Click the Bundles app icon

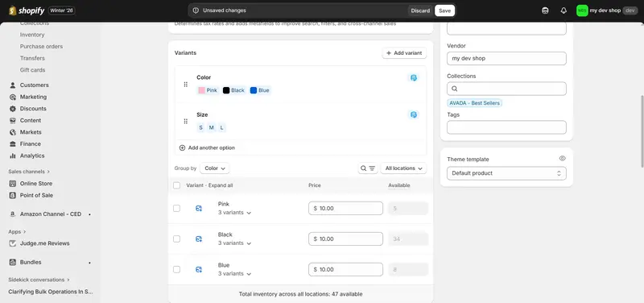click(12, 262)
